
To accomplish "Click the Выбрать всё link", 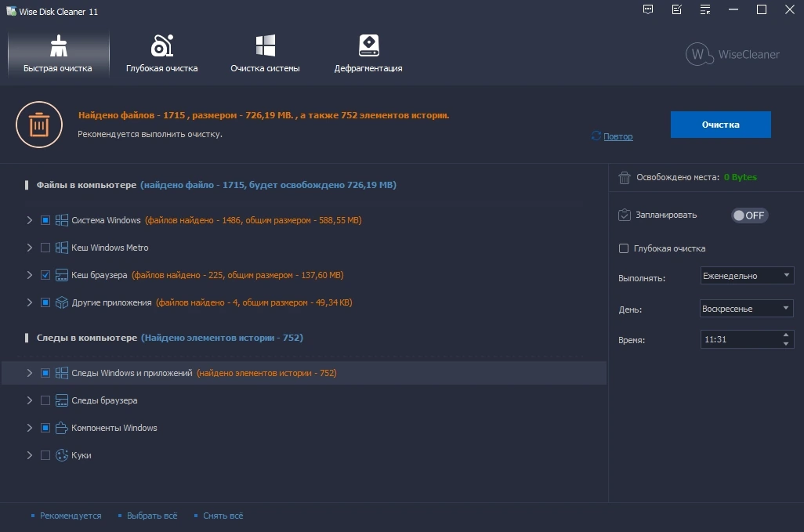I will pos(152,516).
